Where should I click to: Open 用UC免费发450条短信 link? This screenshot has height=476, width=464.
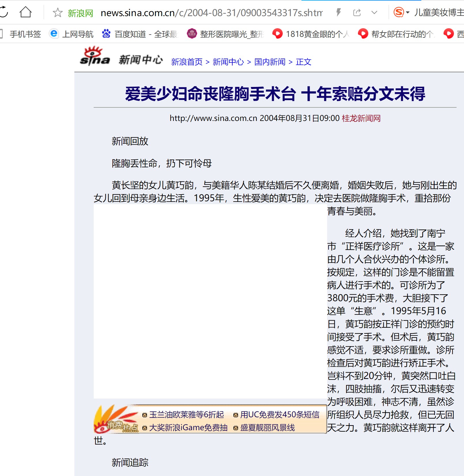tap(280, 414)
